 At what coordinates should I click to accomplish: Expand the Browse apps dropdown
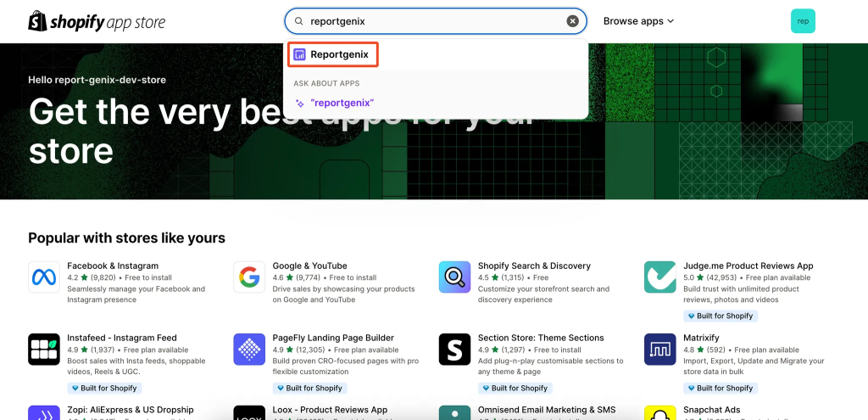pyautogui.click(x=638, y=21)
